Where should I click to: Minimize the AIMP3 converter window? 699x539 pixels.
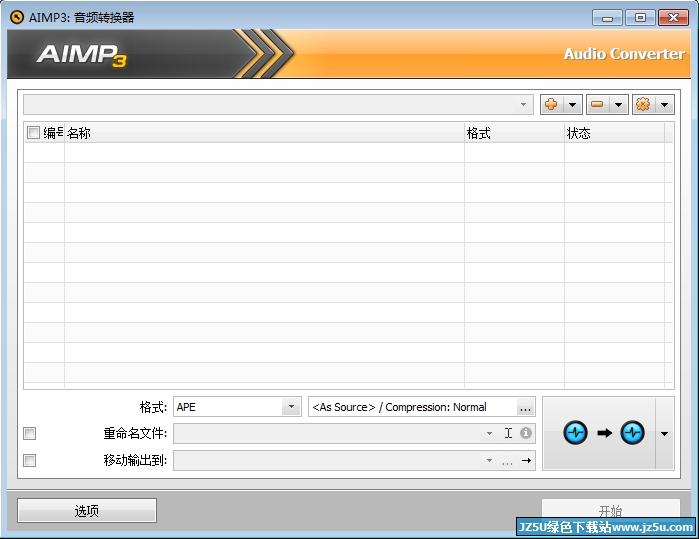tap(607, 18)
